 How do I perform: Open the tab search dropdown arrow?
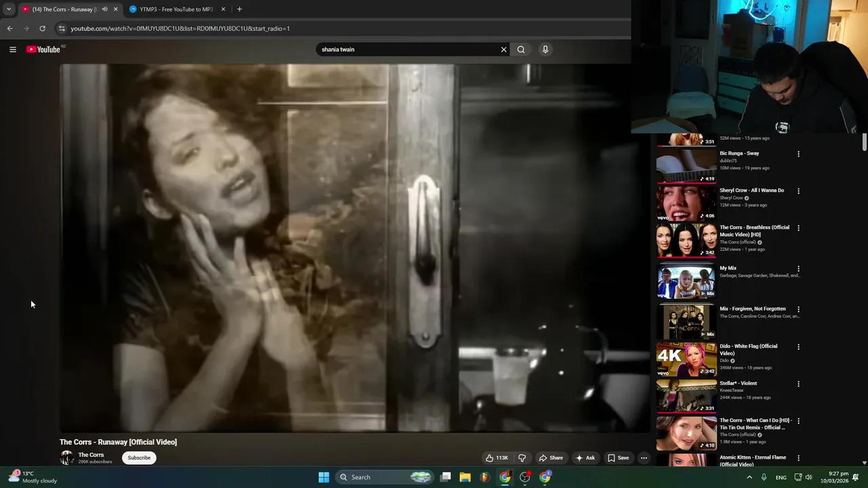click(x=8, y=9)
